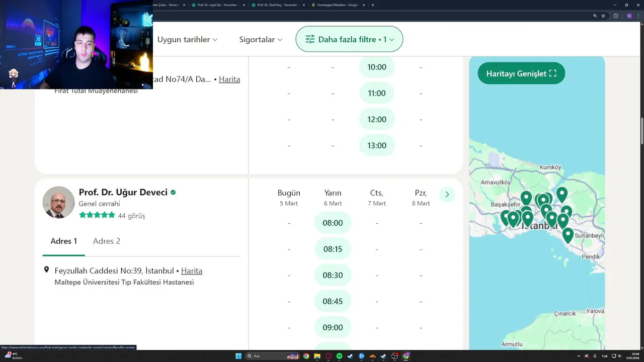Choose the 08:30 appointment time

click(333, 275)
